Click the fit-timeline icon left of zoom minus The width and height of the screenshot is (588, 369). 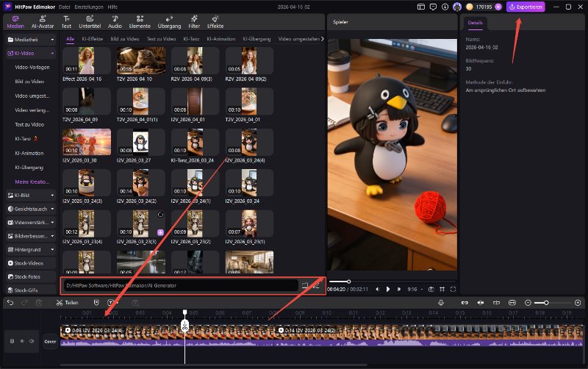[512, 303]
